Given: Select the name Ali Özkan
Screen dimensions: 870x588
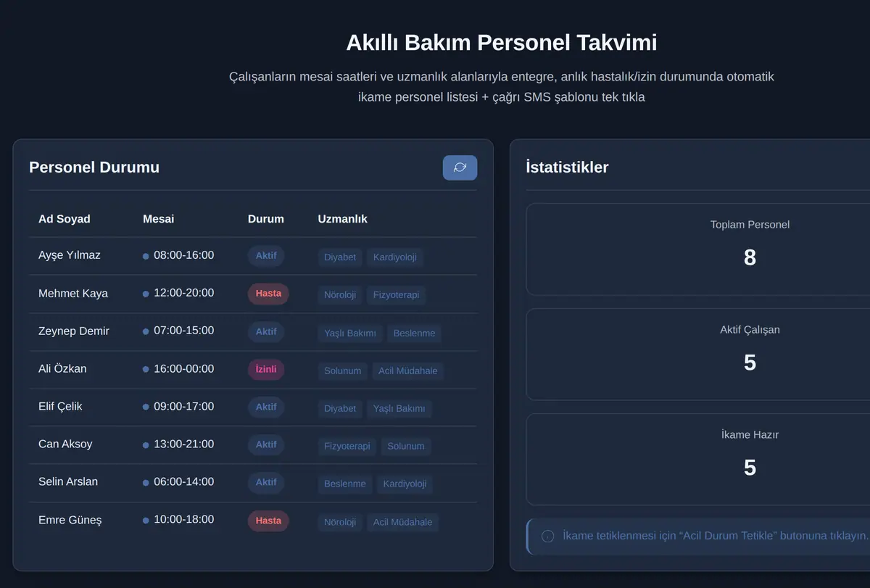Looking at the screenshot, I should tap(62, 369).
